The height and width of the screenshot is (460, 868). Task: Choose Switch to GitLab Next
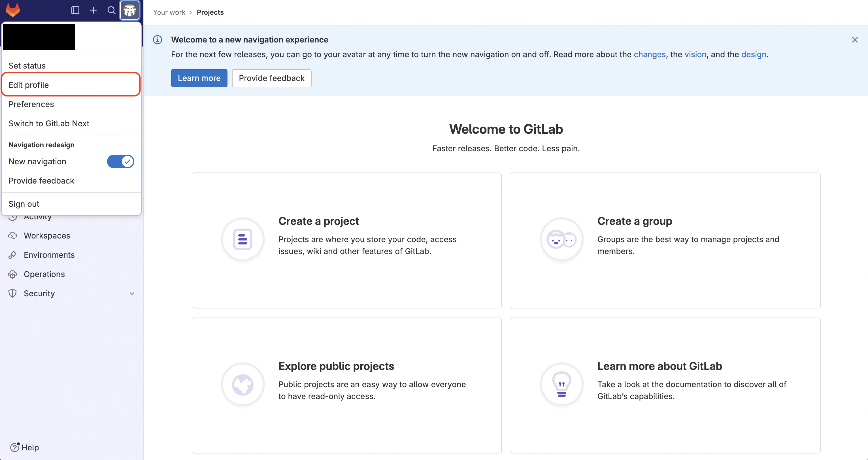click(x=49, y=123)
